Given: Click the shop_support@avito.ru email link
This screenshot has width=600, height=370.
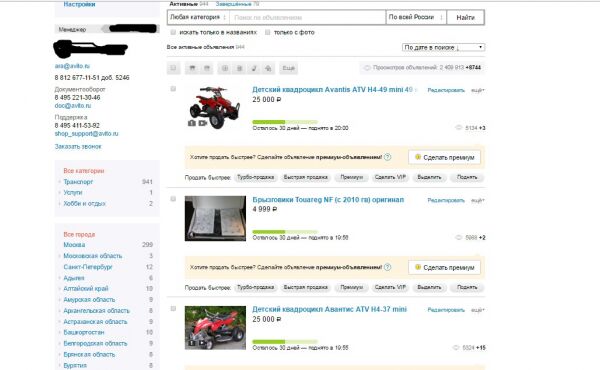Looking at the screenshot, I should tap(86, 134).
